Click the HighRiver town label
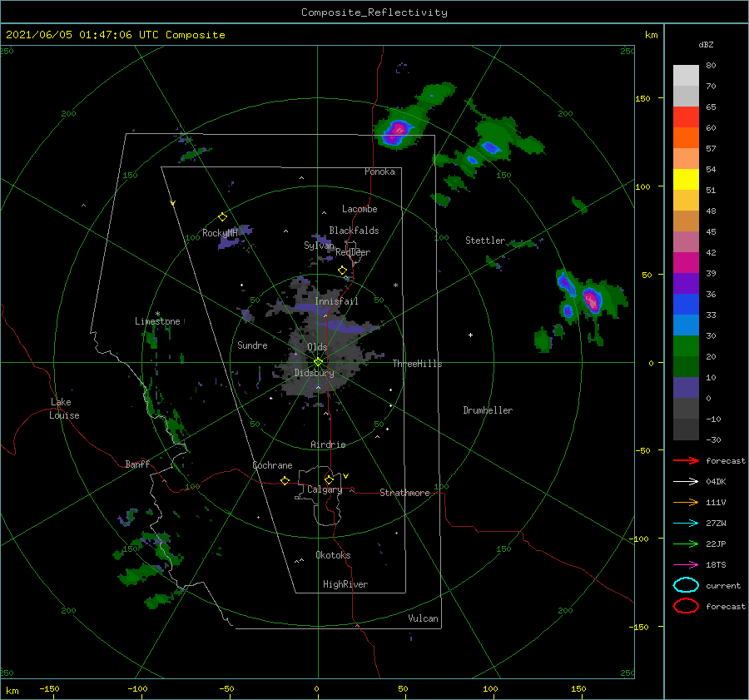 tap(345, 584)
